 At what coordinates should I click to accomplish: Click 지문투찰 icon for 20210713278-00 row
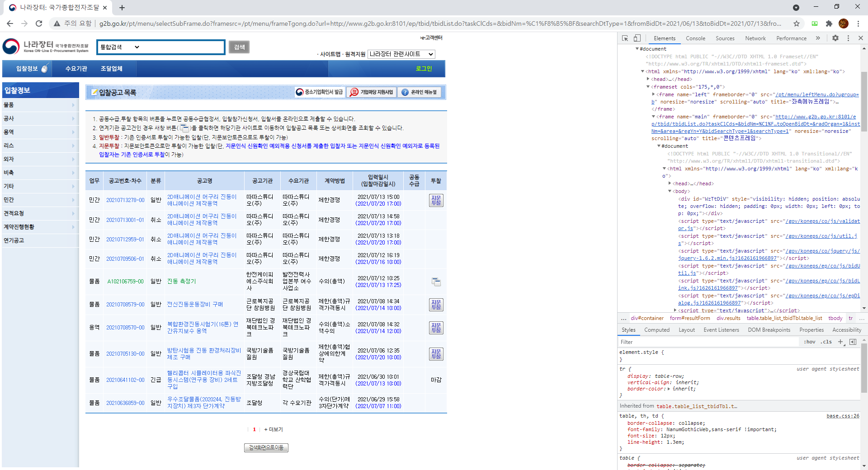click(x=436, y=200)
